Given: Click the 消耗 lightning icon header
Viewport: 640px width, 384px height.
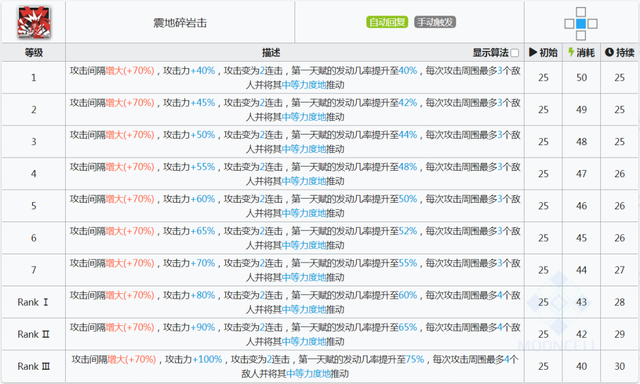Looking at the screenshot, I should (581, 53).
